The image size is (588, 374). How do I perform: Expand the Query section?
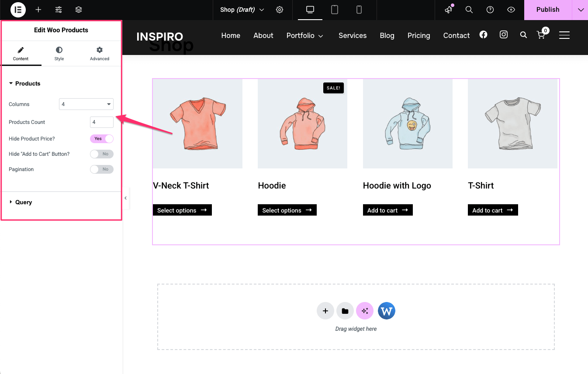click(24, 202)
